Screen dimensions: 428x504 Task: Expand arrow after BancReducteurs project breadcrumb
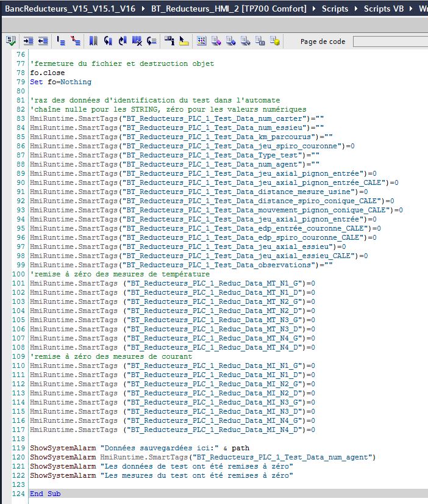click(143, 9)
